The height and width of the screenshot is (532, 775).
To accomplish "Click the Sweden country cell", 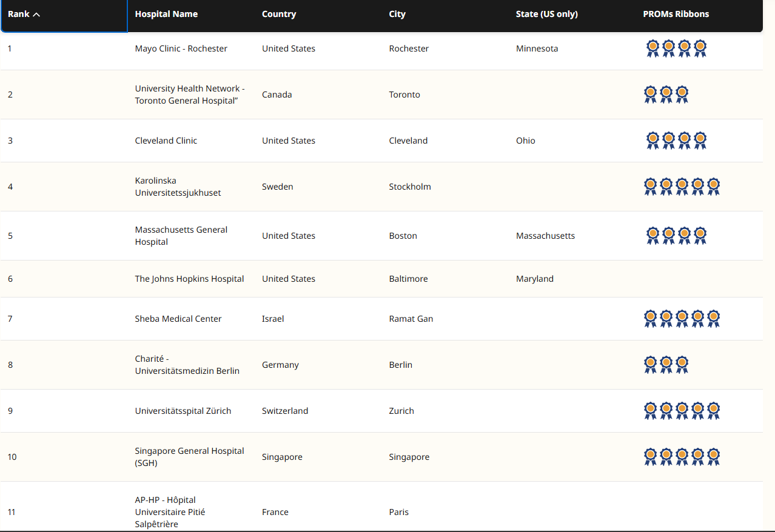I will click(277, 187).
